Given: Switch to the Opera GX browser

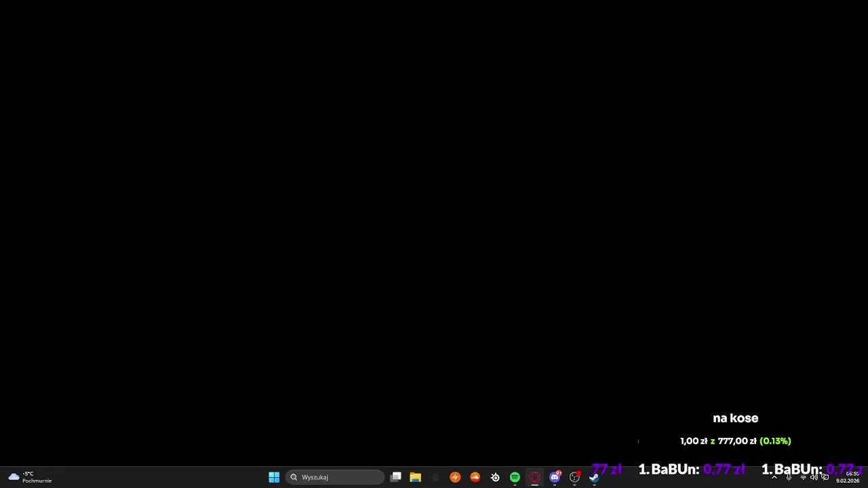Looking at the screenshot, I should point(534,477).
